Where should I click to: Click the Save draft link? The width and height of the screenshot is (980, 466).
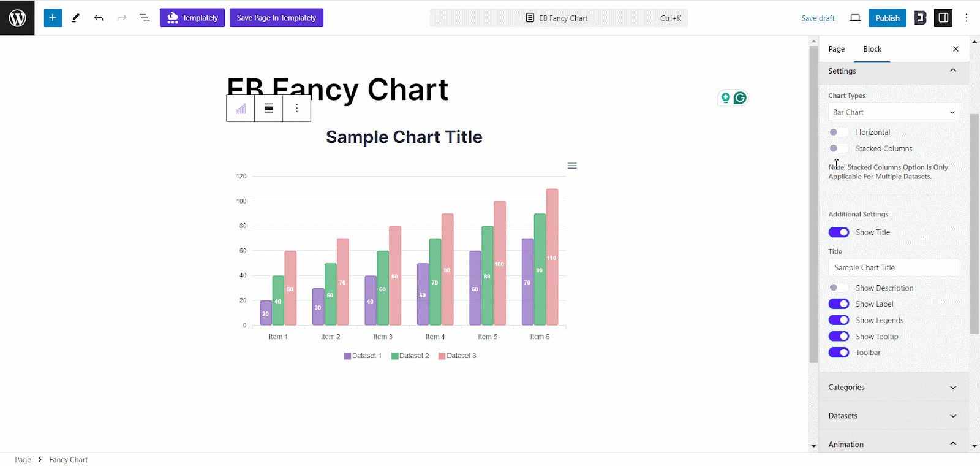[818, 18]
